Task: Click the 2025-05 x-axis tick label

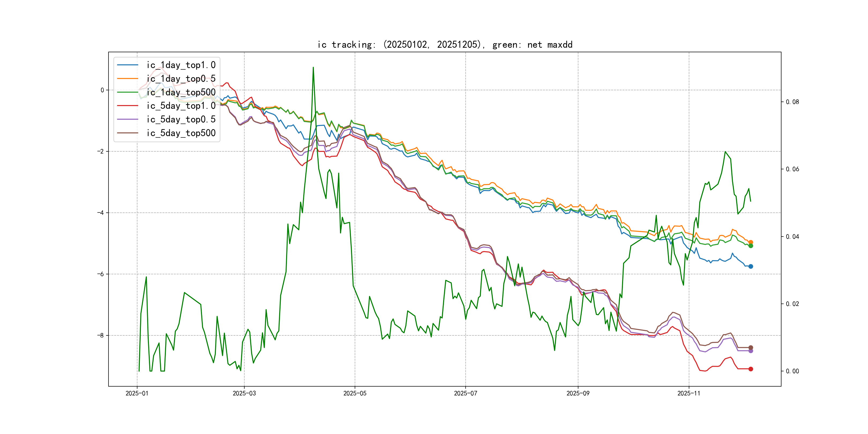Action: (354, 393)
